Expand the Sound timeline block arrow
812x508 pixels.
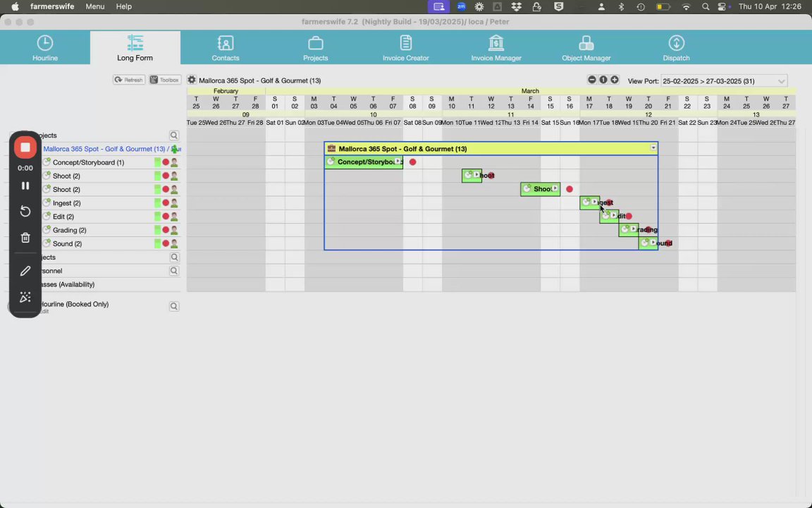tap(653, 243)
